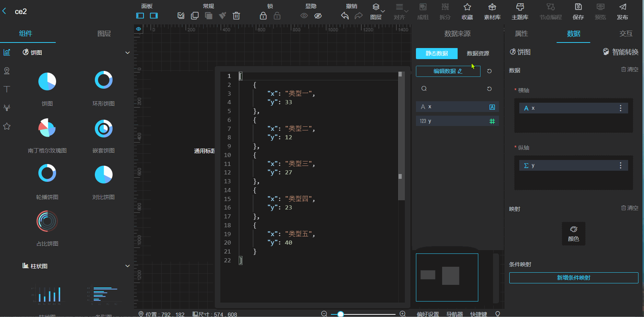
Task: Collapse the 柱状图 component section
Action: [127, 266]
